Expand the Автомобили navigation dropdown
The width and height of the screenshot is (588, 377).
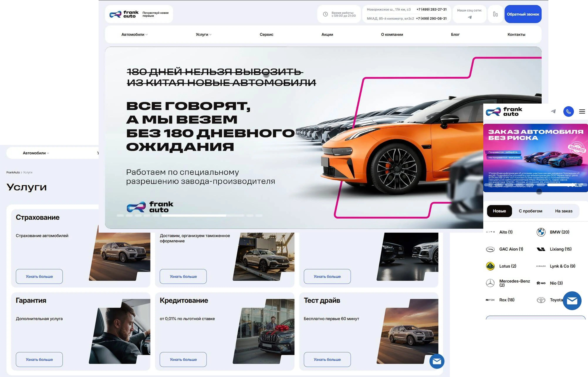click(134, 34)
